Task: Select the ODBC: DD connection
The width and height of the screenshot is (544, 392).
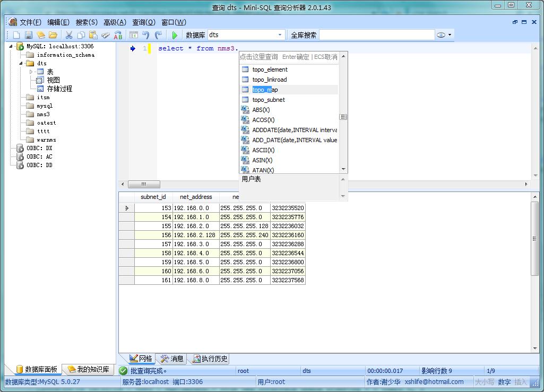Action: pos(39,165)
